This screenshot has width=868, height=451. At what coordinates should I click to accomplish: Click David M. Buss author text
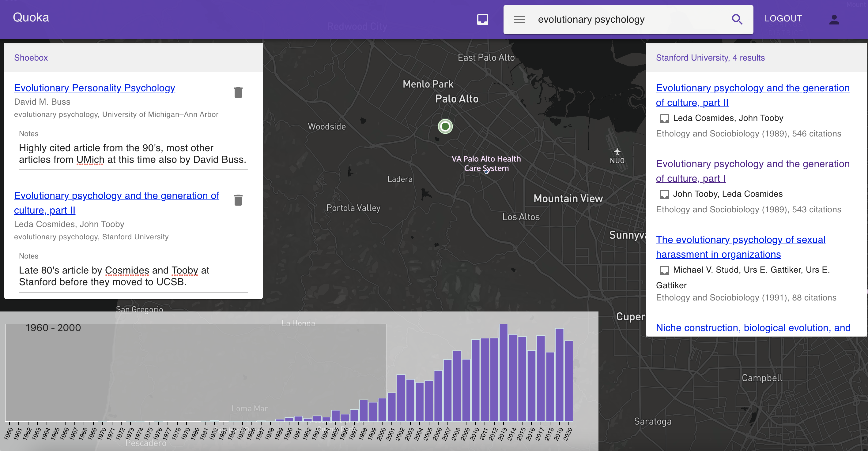[x=42, y=102]
